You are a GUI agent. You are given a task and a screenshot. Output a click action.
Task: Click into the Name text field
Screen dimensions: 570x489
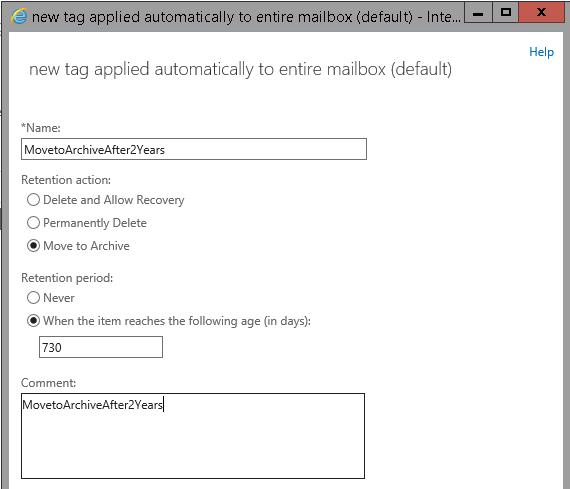pyautogui.click(x=194, y=149)
